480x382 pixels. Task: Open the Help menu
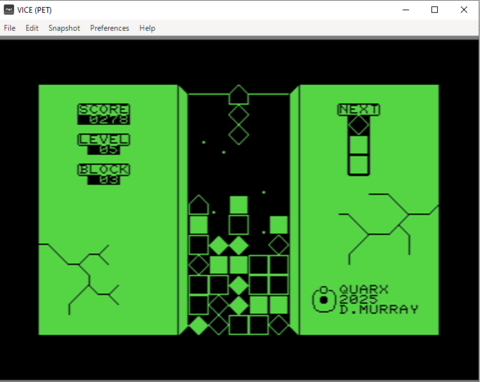pos(147,28)
